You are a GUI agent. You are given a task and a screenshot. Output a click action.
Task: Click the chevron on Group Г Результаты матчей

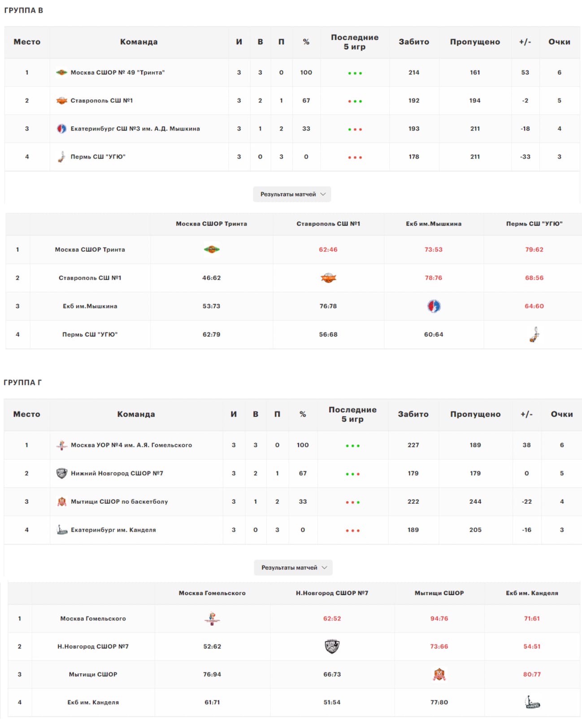[x=325, y=568]
